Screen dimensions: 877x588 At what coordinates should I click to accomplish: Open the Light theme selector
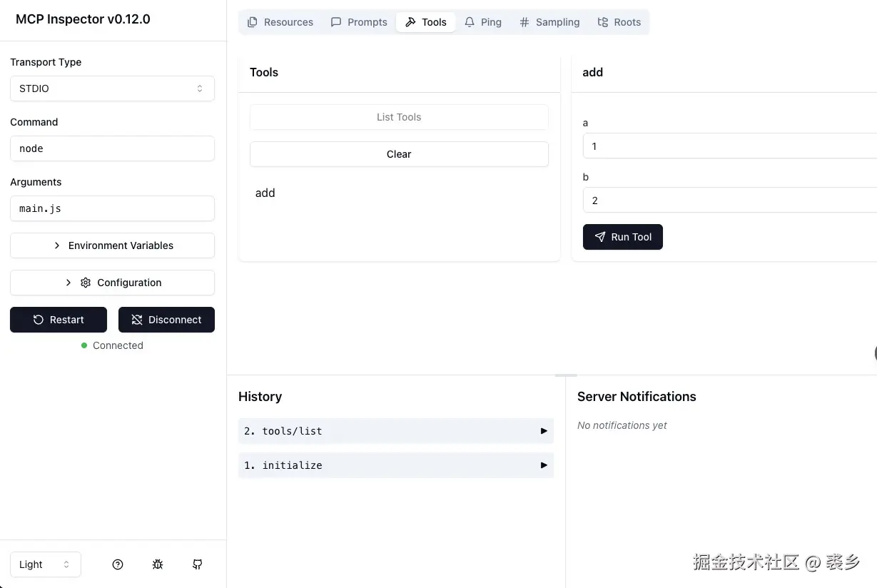click(46, 564)
